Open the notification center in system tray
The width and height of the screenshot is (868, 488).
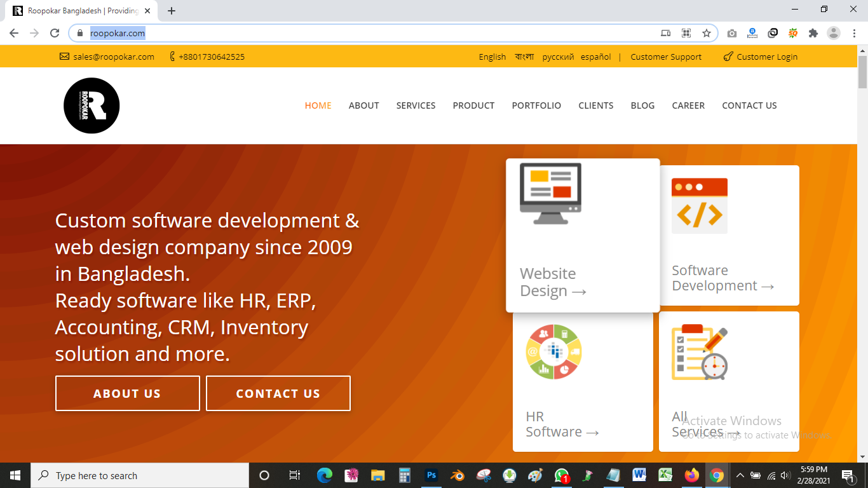click(848, 475)
